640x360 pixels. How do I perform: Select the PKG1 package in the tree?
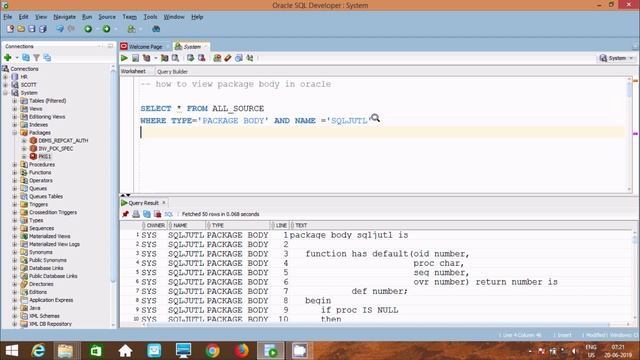(44, 156)
